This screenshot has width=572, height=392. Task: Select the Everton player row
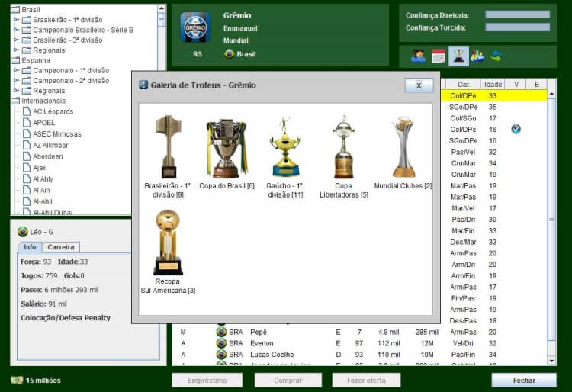[x=359, y=343]
